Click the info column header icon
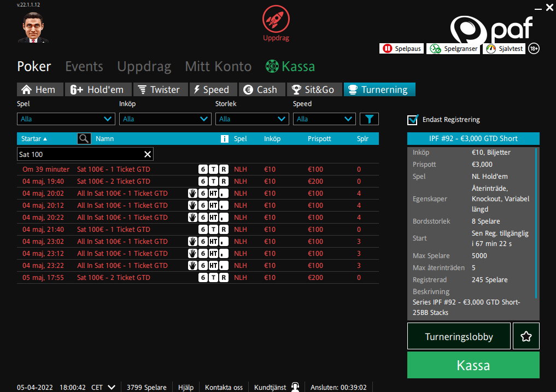556x392 pixels. pos(224,139)
